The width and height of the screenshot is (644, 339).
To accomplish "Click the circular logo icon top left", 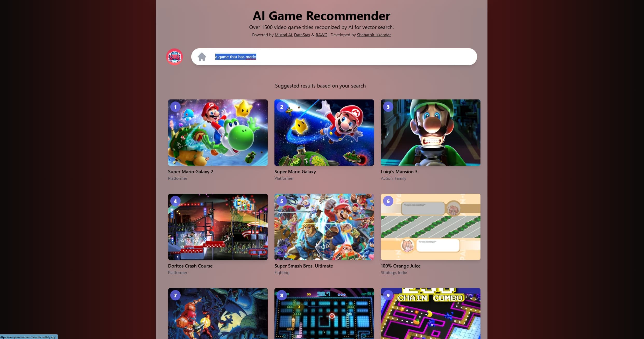I will click(x=175, y=56).
